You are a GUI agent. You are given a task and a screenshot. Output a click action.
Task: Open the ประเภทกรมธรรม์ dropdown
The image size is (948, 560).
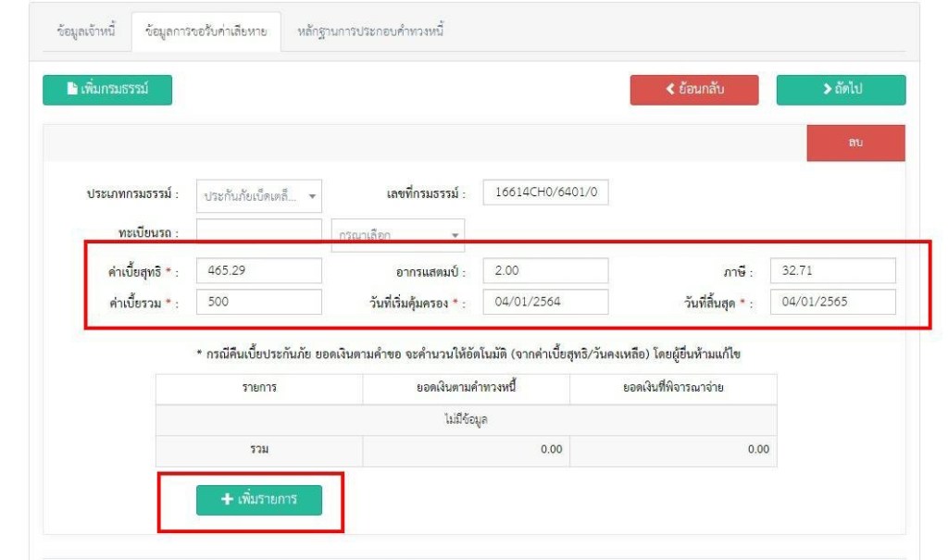tap(259, 195)
